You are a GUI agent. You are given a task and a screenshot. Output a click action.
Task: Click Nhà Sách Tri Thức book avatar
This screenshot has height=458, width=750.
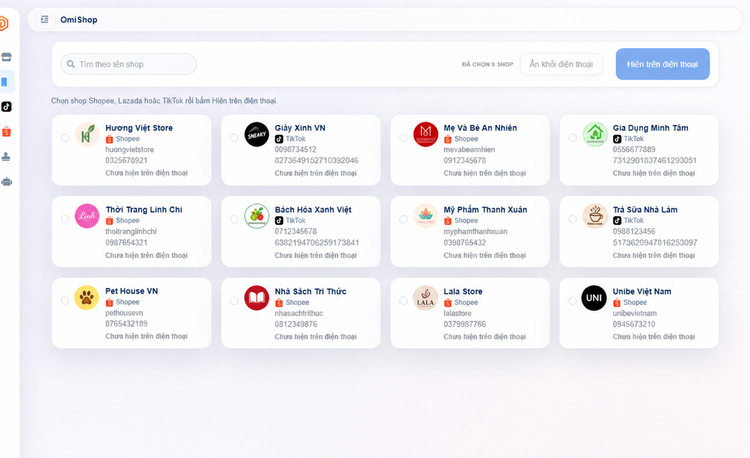point(256,297)
